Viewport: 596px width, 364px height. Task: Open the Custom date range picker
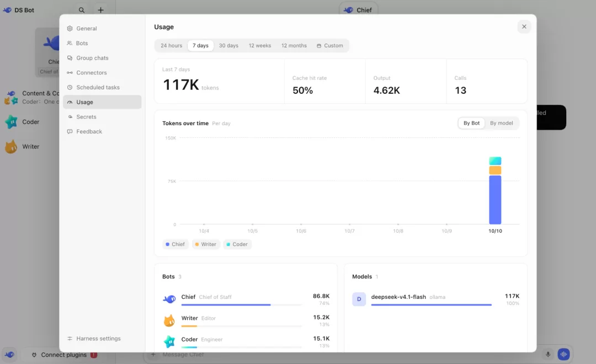click(330, 46)
